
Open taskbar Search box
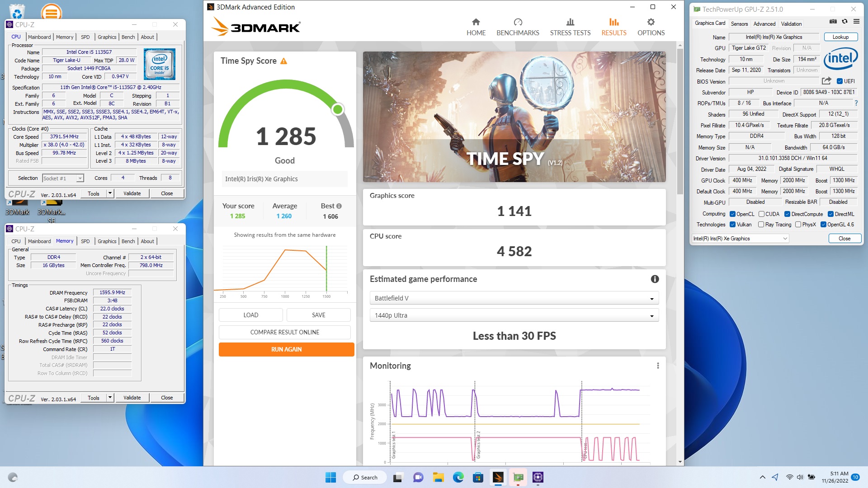click(x=364, y=477)
